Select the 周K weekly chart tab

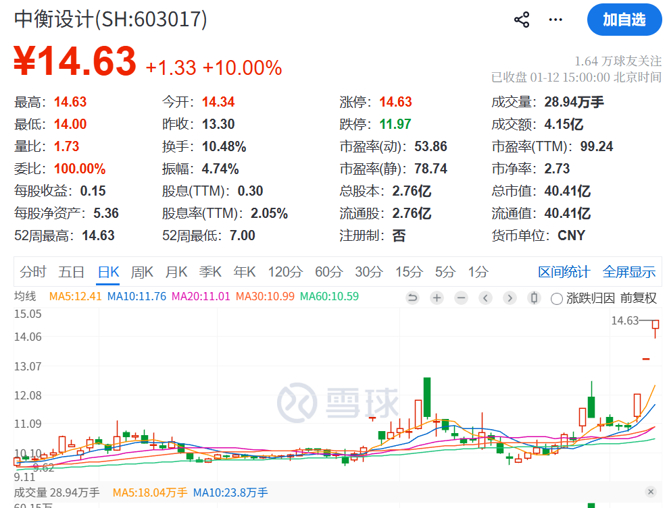tap(142, 272)
